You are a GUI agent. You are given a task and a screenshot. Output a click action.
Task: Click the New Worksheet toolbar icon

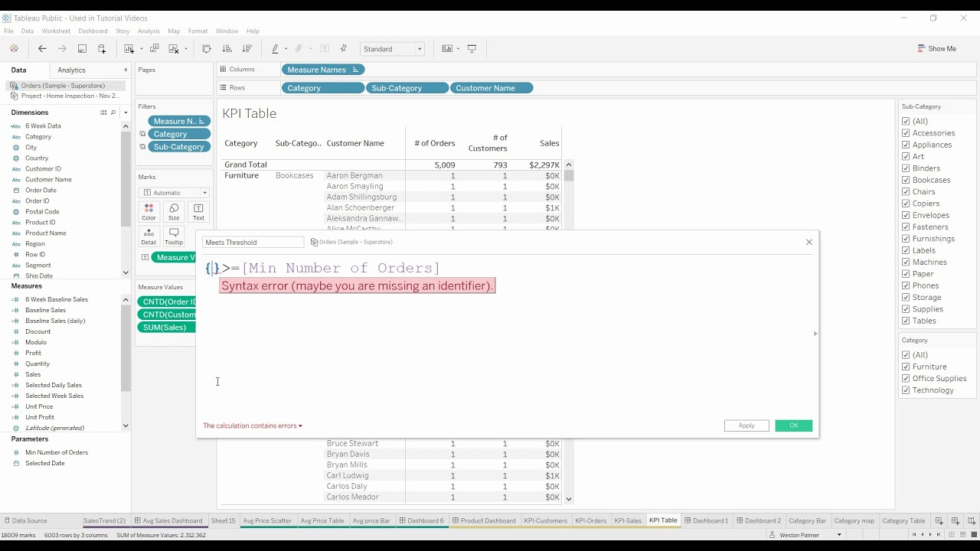pos(129,48)
